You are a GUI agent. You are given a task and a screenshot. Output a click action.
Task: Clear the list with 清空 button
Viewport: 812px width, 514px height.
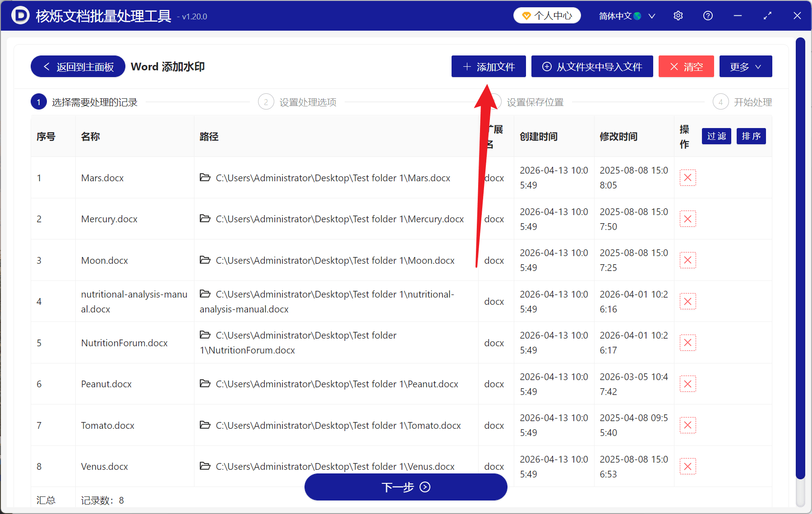click(686, 66)
